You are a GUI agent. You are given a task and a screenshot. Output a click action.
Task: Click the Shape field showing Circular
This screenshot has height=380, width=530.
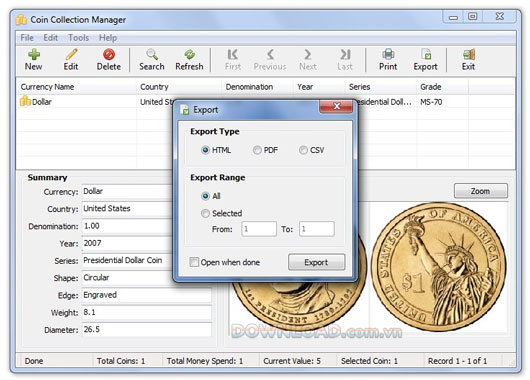point(127,278)
